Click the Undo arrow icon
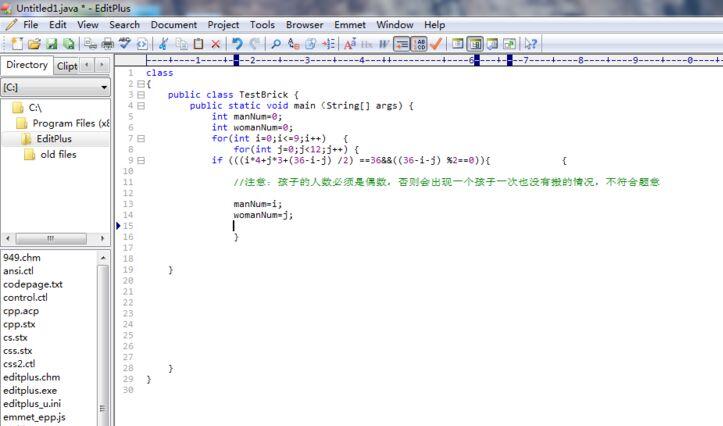Image resolution: width=723 pixels, height=426 pixels. click(237, 44)
